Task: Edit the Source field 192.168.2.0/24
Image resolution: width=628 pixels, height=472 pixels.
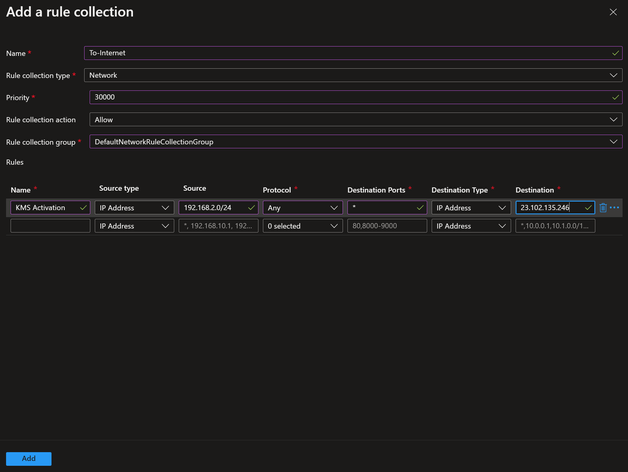Action: 218,208
